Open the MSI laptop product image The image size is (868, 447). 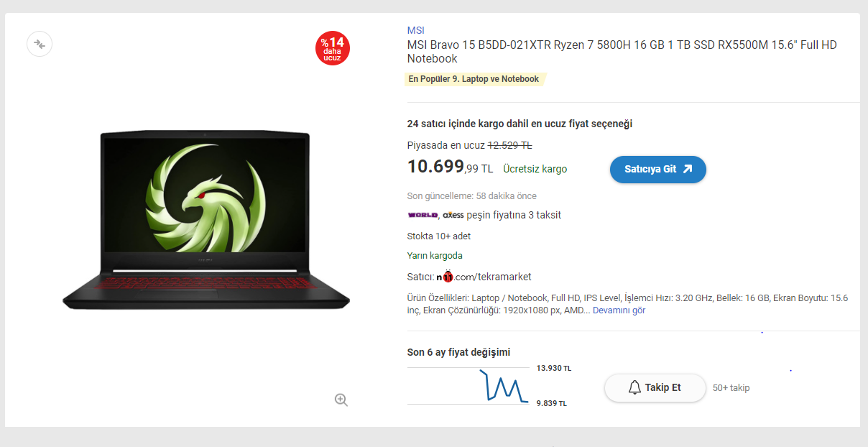pyautogui.click(x=206, y=221)
